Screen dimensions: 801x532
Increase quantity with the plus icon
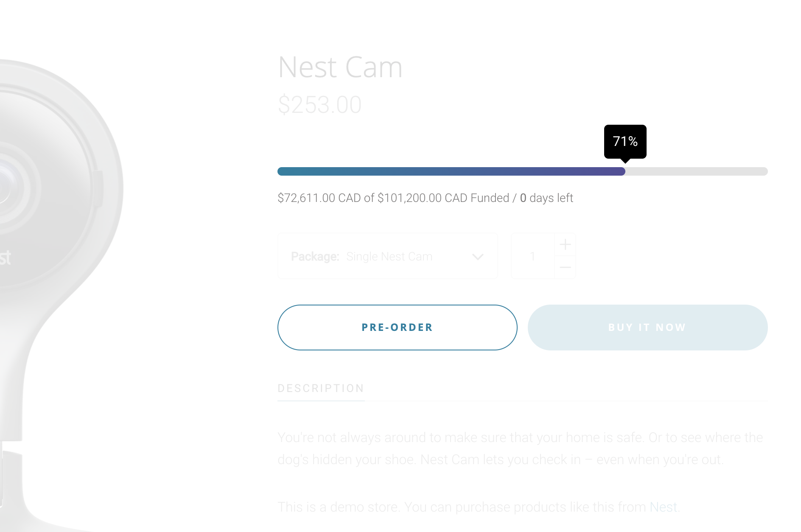(565, 245)
